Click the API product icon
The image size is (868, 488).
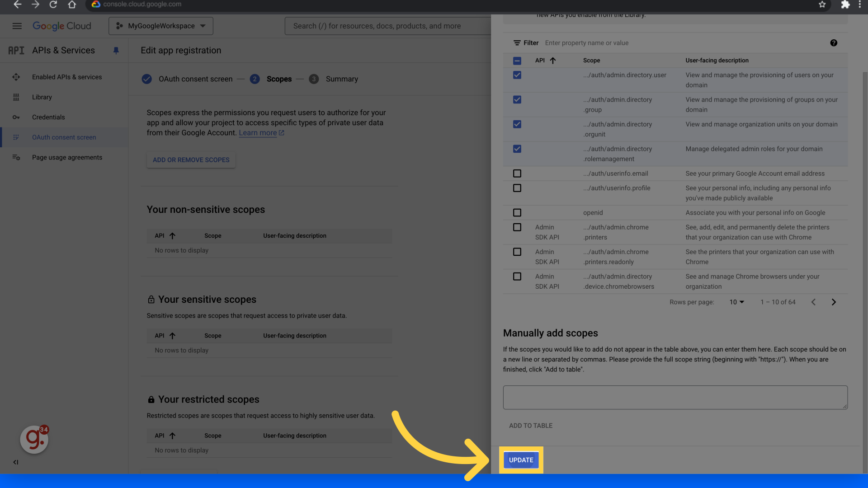[16, 51]
